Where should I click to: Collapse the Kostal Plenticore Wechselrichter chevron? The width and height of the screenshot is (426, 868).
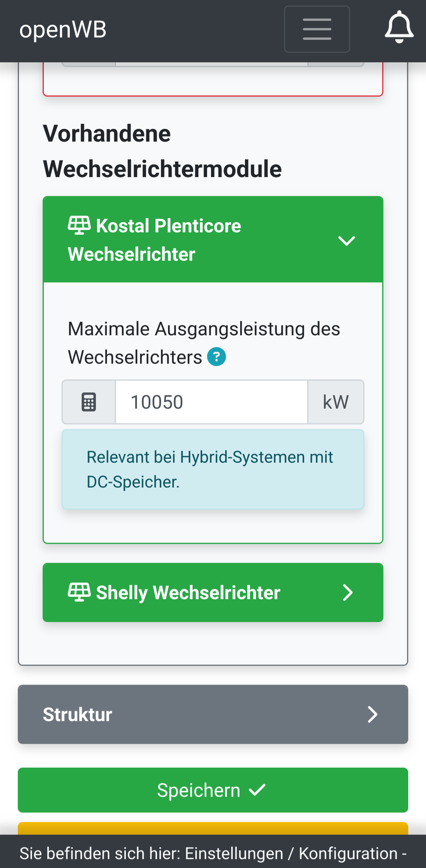point(347,240)
